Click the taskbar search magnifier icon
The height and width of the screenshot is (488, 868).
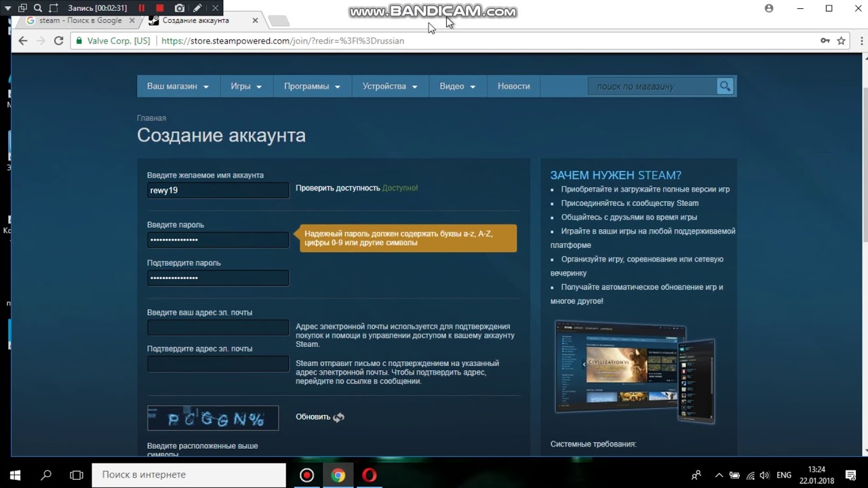pyautogui.click(x=46, y=475)
